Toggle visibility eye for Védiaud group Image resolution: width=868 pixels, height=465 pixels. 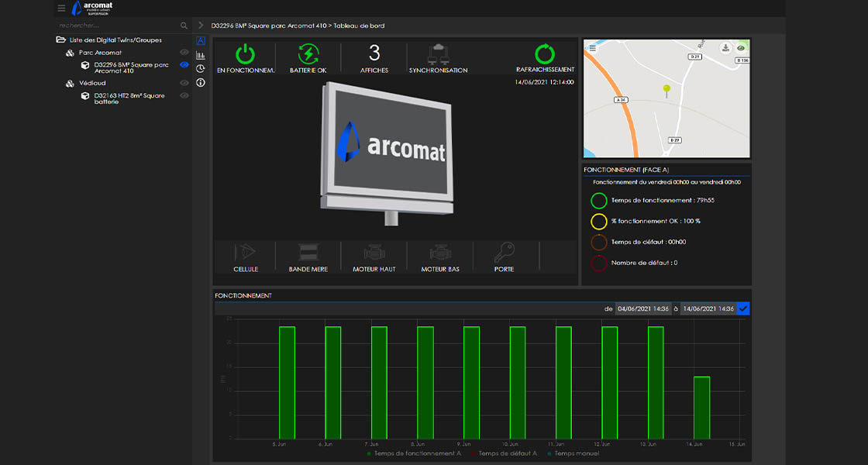pyautogui.click(x=184, y=83)
